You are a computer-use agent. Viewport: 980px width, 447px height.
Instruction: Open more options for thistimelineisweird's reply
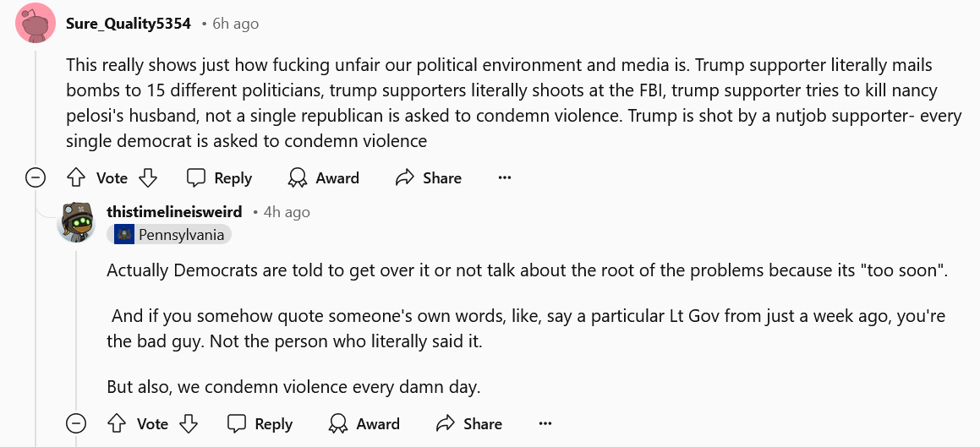click(x=545, y=423)
